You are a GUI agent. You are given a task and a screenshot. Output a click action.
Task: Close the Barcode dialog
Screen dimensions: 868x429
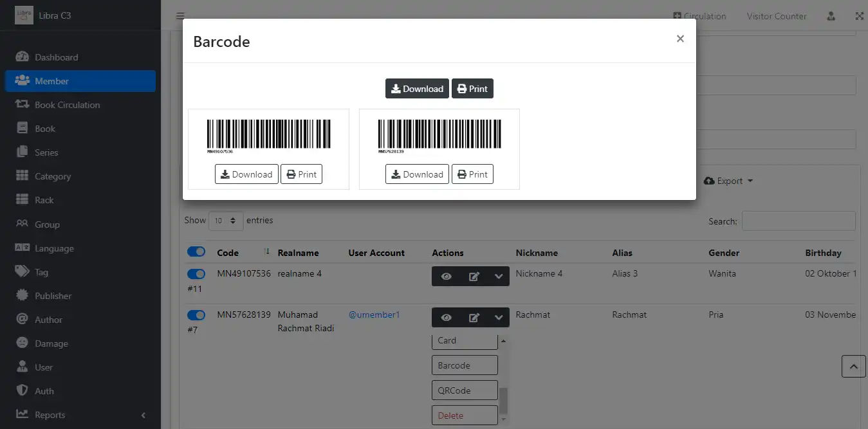(x=680, y=39)
